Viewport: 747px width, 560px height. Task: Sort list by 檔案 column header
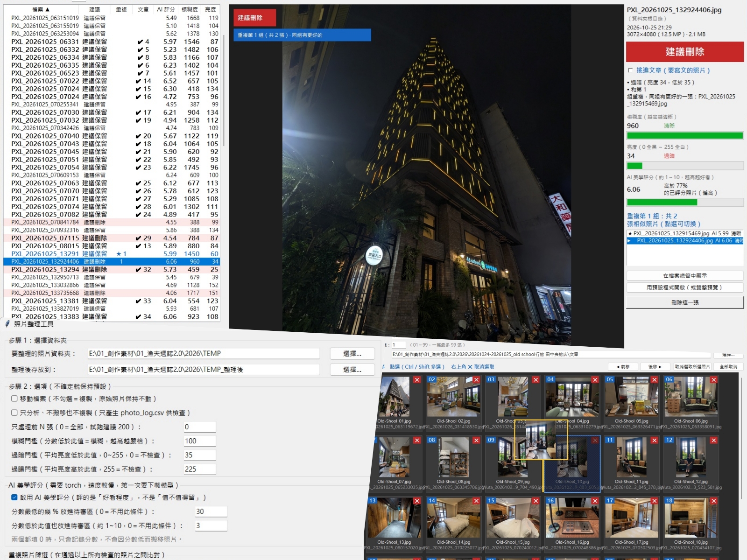[41, 9]
